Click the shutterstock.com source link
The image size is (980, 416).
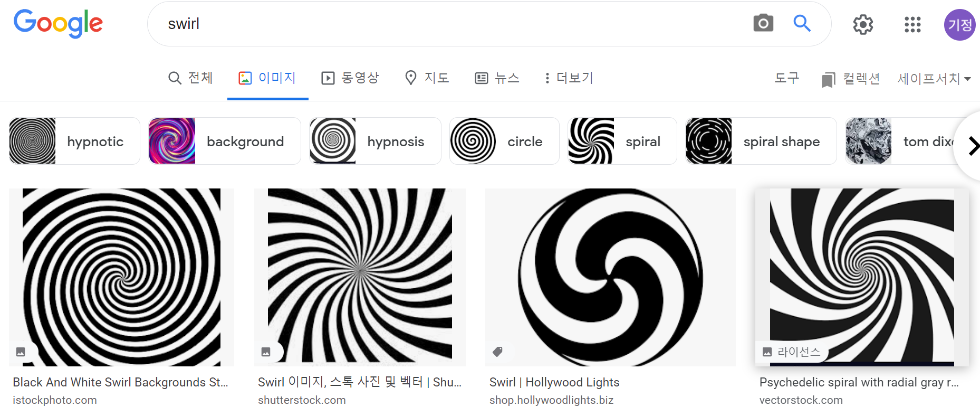pyautogui.click(x=302, y=400)
